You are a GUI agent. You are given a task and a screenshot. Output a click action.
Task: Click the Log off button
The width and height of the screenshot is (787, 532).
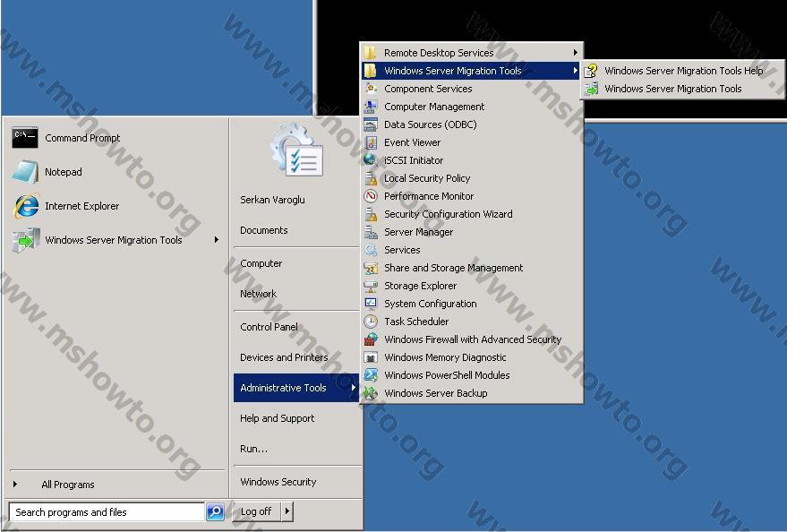(x=256, y=511)
